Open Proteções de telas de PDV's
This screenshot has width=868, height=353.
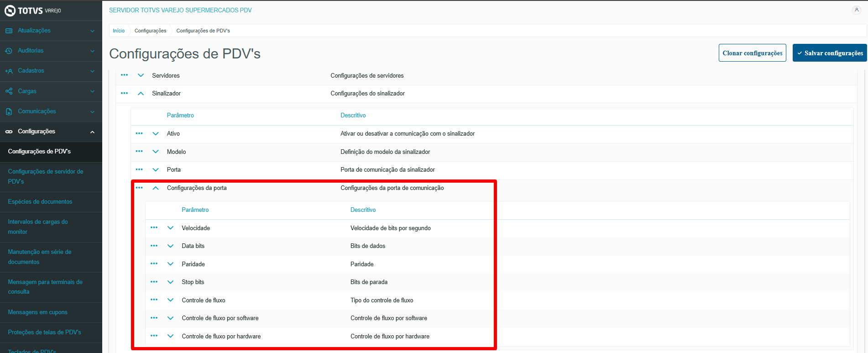(51, 332)
